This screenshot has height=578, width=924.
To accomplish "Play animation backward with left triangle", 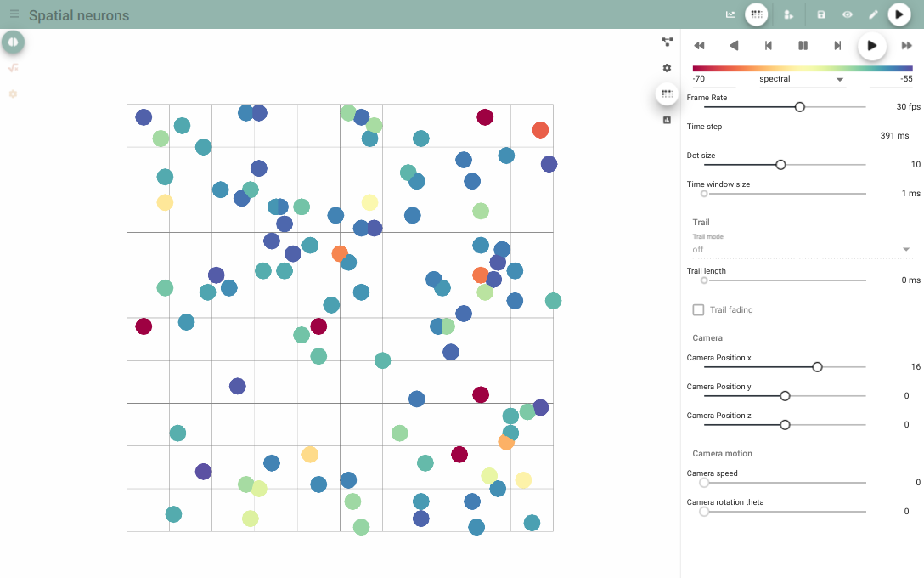I will [x=734, y=45].
